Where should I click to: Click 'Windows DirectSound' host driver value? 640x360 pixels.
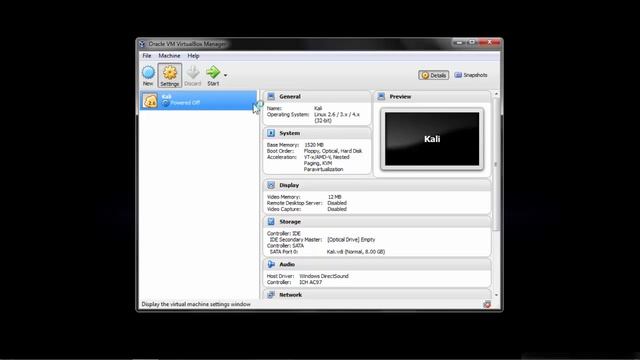tap(324, 276)
